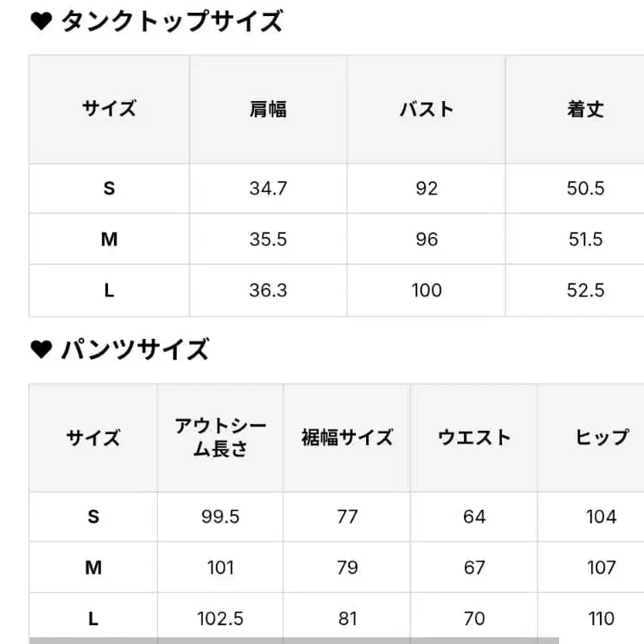Select the バスト column header

coord(427,110)
